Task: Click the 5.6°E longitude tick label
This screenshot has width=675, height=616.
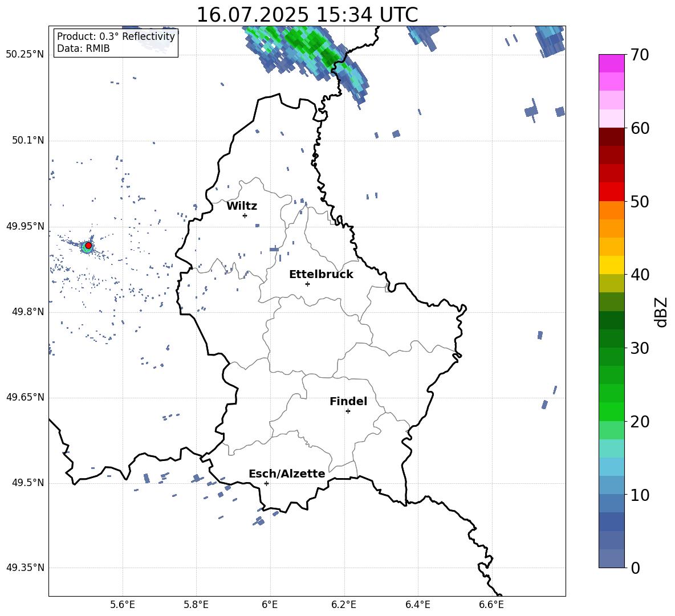Action: 123,605
